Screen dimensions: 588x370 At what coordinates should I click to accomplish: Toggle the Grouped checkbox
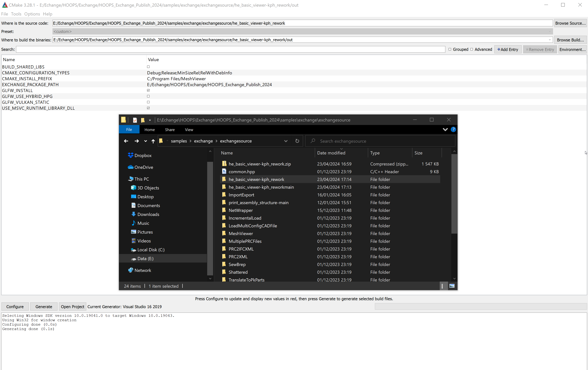450,49
